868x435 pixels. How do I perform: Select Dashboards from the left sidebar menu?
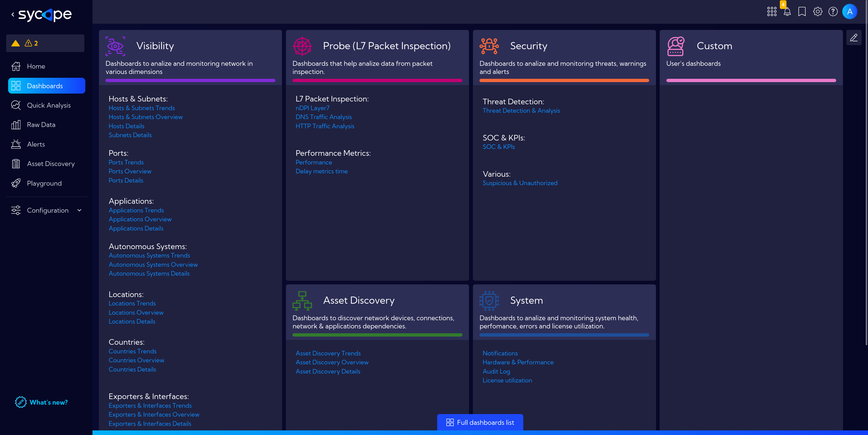pyautogui.click(x=46, y=85)
